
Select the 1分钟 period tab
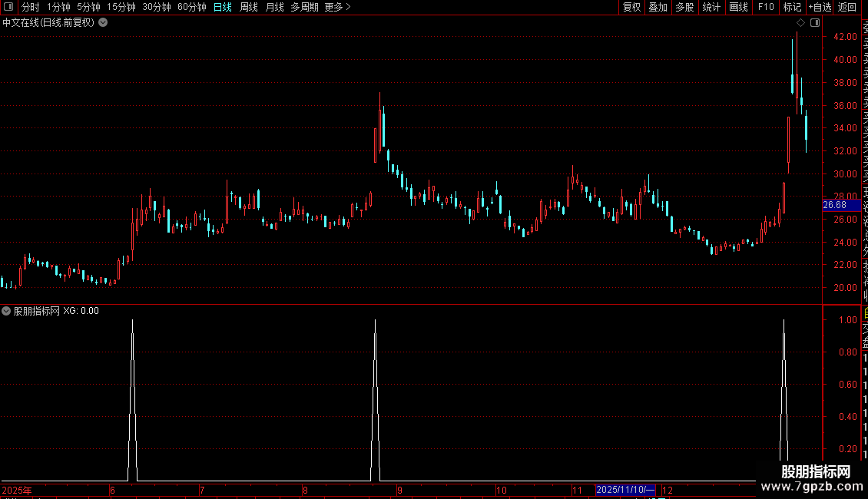[58, 7]
